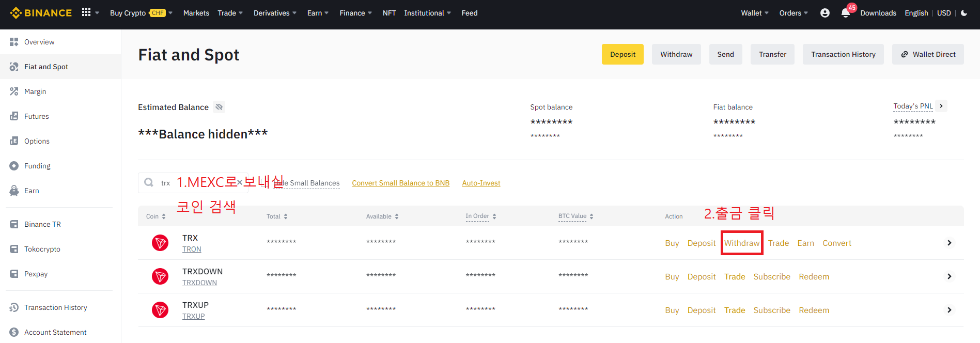
Task: Toggle hide estimated balance eye icon
Action: pyautogui.click(x=219, y=107)
